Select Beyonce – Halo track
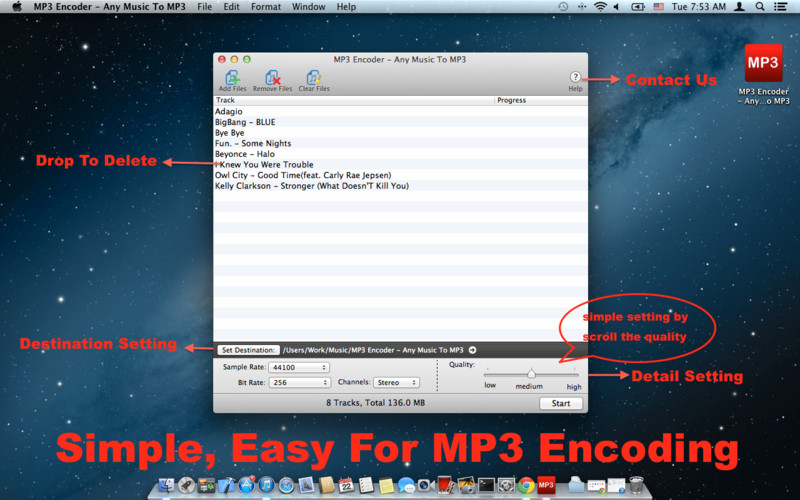This screenshot has height=500, width=800. pos(401,154)
